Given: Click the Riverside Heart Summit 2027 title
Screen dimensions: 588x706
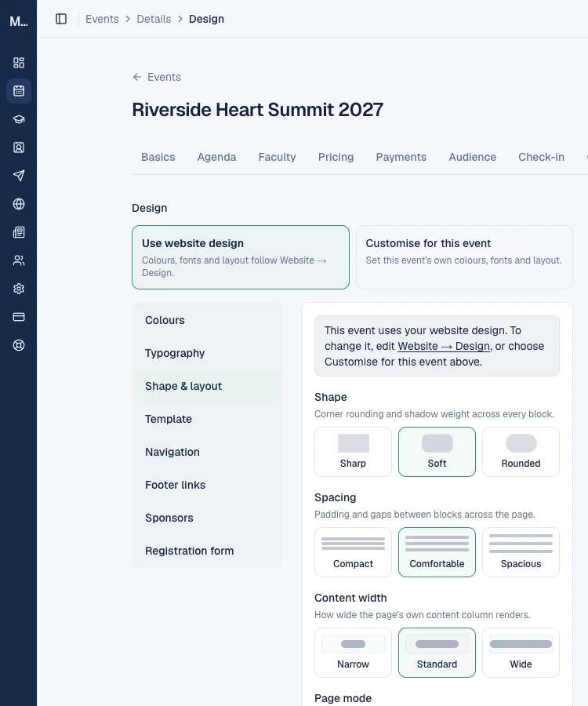Looking at the screenshot, I should coord(257,109).
